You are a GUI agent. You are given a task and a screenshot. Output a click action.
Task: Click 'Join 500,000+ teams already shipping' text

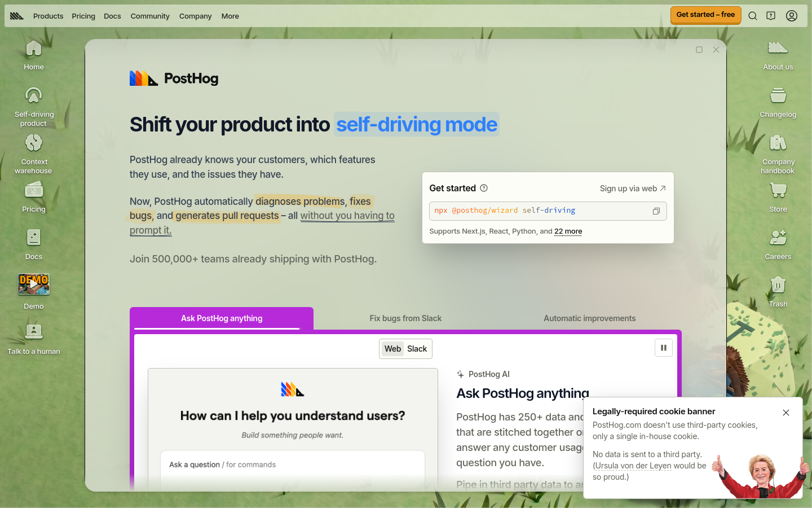tap(253, 259)
